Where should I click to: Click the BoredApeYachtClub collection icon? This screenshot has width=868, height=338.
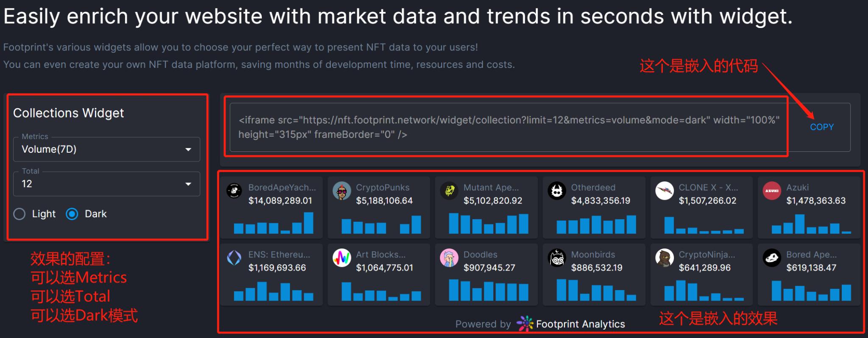click(234, 191)
